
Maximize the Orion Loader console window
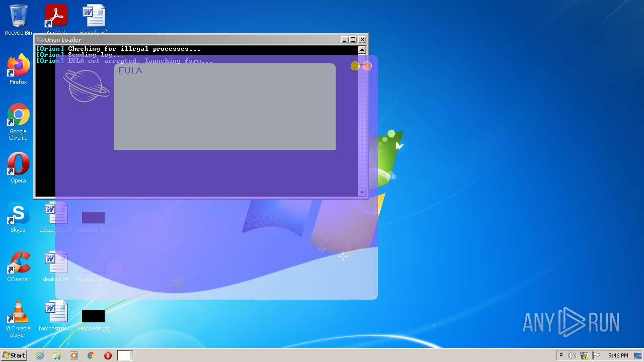pos(353,40)
